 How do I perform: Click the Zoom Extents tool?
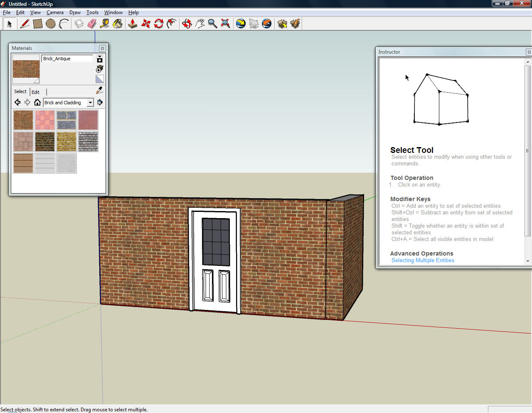coord(225,24)
